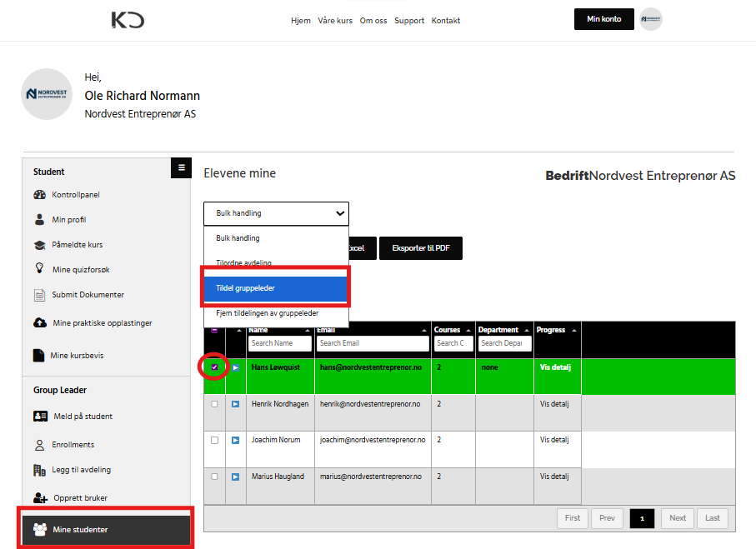Click the Submit Dokumenter document icon

(39, 295)
